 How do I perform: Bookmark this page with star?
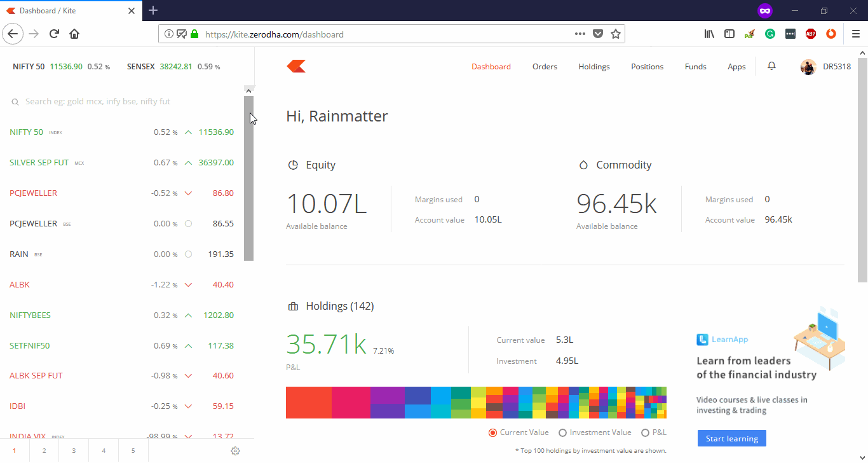point(615,34)
